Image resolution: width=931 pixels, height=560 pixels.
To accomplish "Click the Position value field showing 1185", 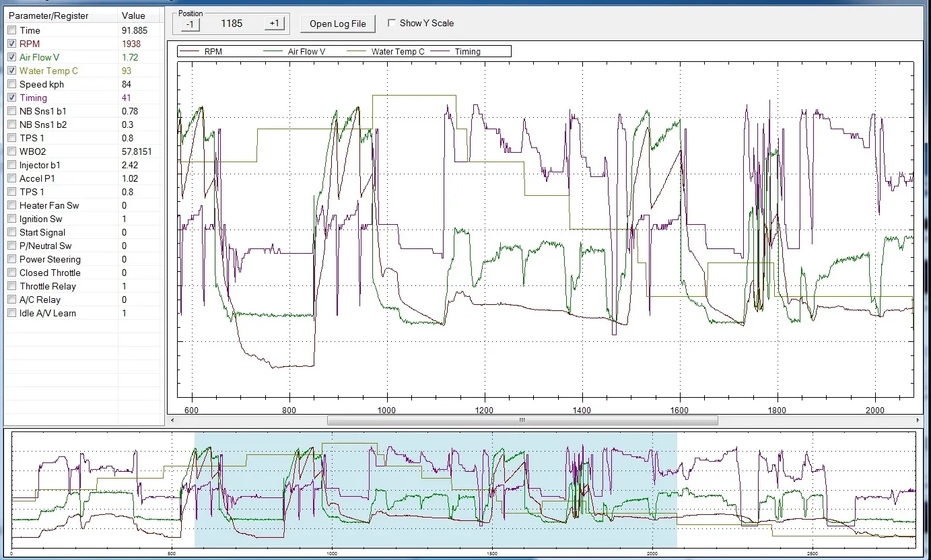I will (x=232, y=24).
